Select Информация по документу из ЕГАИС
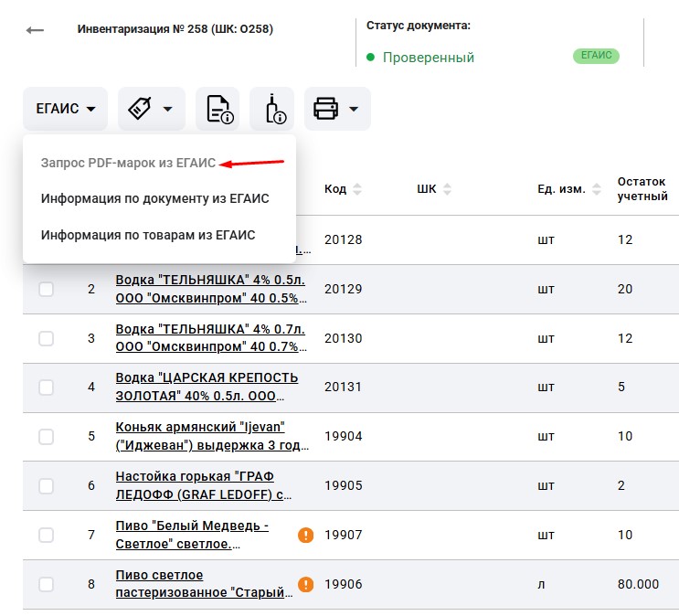 (x=155, y=198)
